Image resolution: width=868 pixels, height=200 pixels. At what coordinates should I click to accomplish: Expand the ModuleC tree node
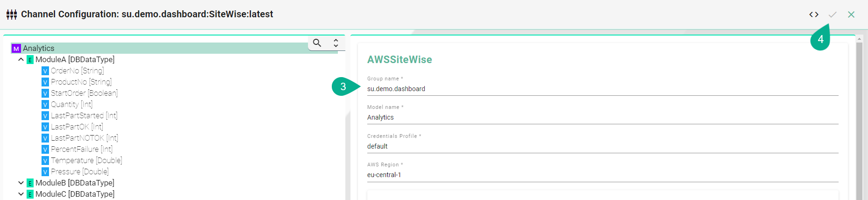[x=21, y=194]
